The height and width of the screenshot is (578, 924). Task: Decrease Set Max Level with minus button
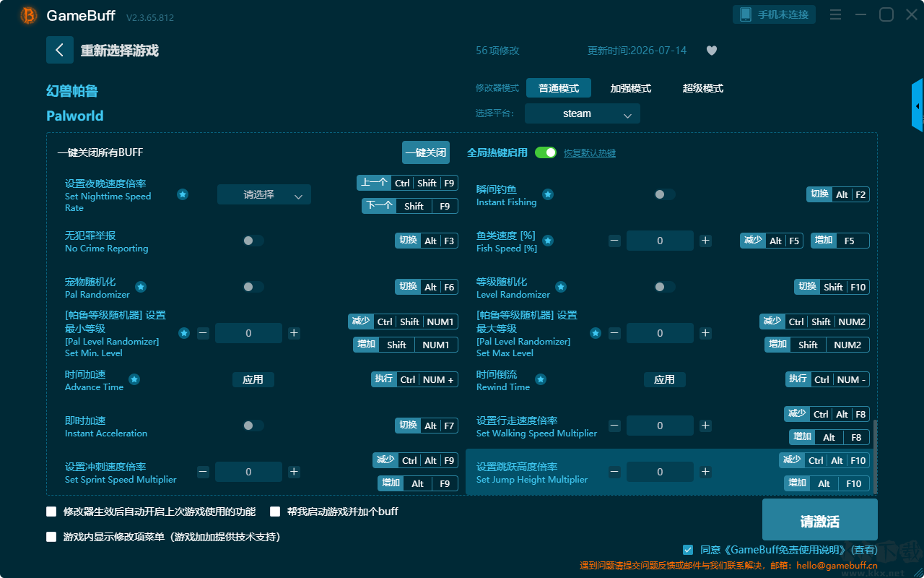[614, 333]
